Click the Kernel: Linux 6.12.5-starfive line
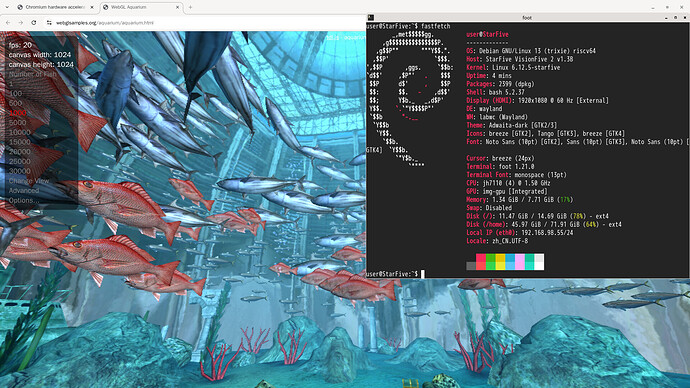The width and height of the screenshot is (690, 388). [513, 67]
